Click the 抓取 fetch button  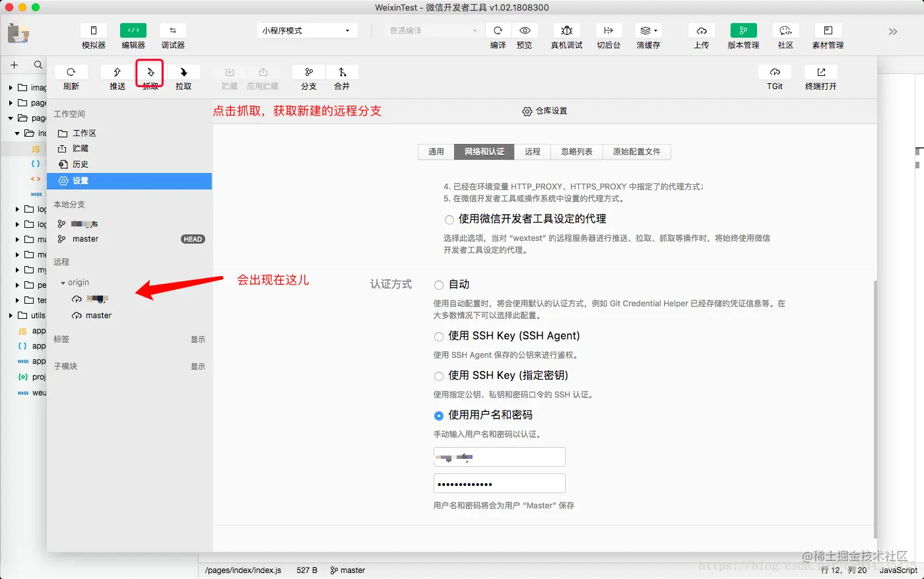[150, 72]
